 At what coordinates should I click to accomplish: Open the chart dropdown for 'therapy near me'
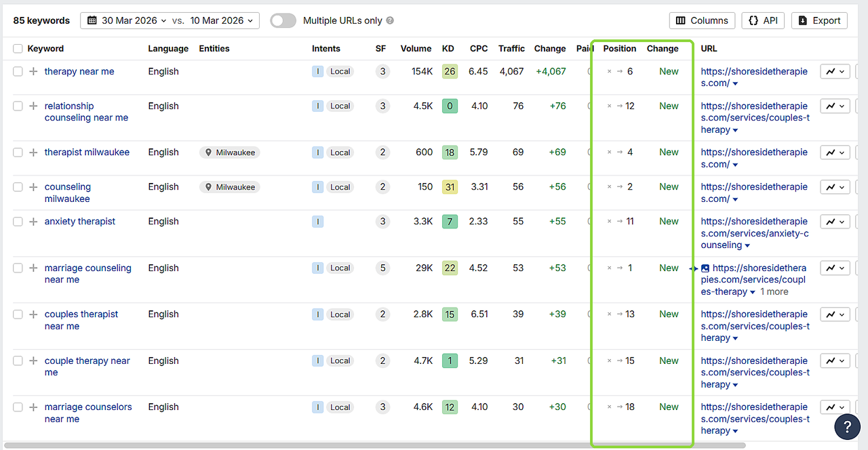(835, 71)
